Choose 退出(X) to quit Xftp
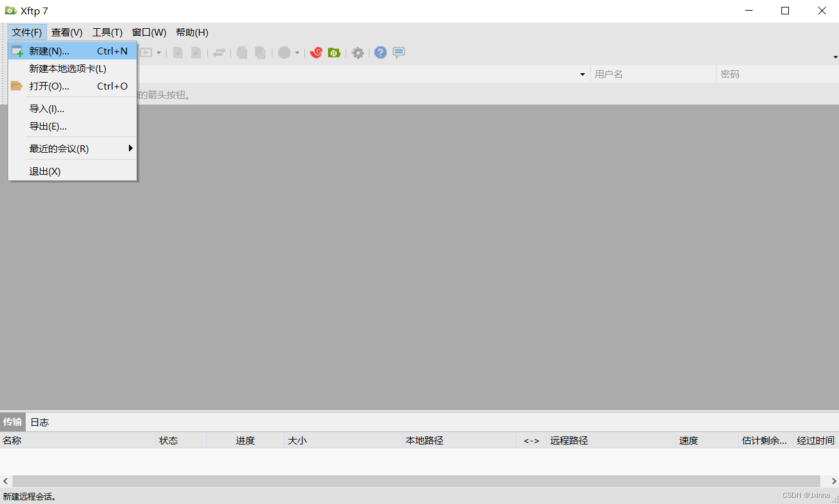Image resolution: width=839 pixels, height=504 pixels. tap(73, 172)
